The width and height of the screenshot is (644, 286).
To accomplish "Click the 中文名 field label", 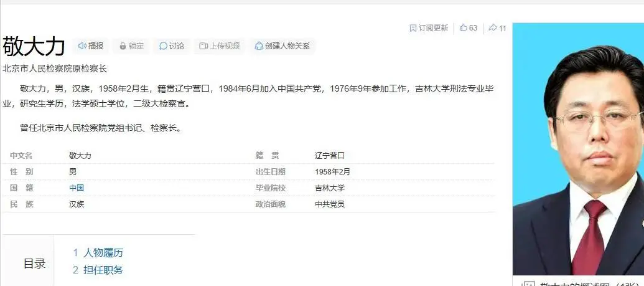I will point(21,156).
